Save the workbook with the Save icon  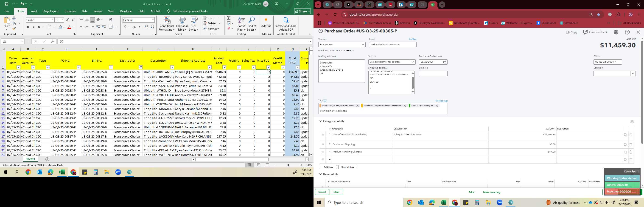[x=6, y=4]
